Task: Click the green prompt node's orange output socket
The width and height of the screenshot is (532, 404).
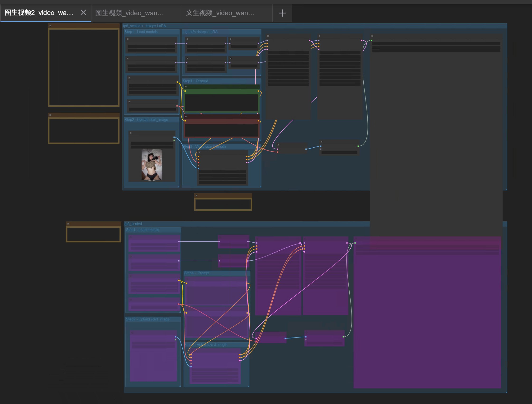Action: click(258, 91)
